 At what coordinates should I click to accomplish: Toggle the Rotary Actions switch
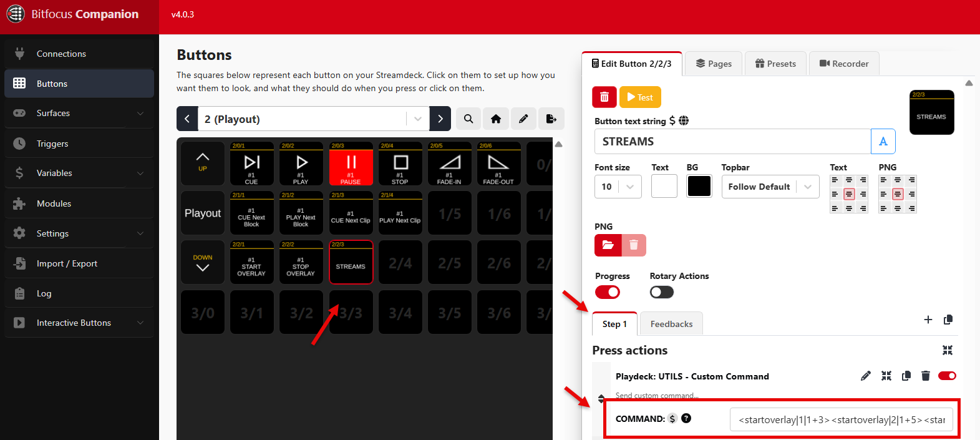[662, 292]
